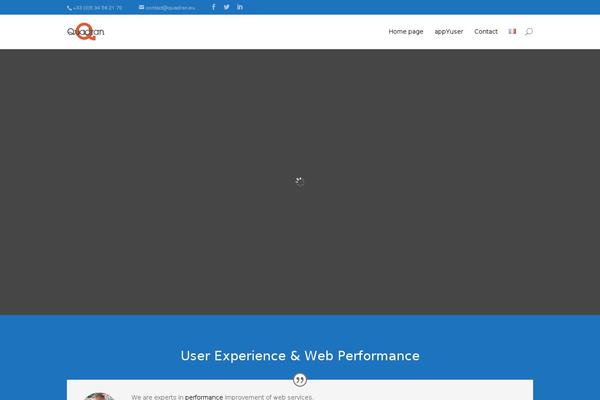Click the phone number in top bar
600x400 pixels.
[97, 8]
